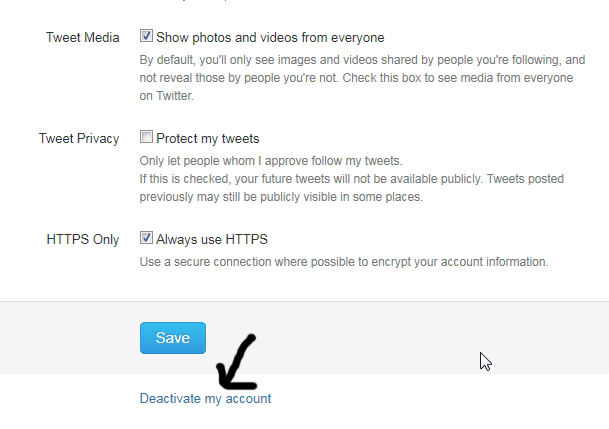Image resolution: width=609 pixels, height=429 pixels.
Task: Select the 'Tweet Media' section heading
Action: click(83, 38)
